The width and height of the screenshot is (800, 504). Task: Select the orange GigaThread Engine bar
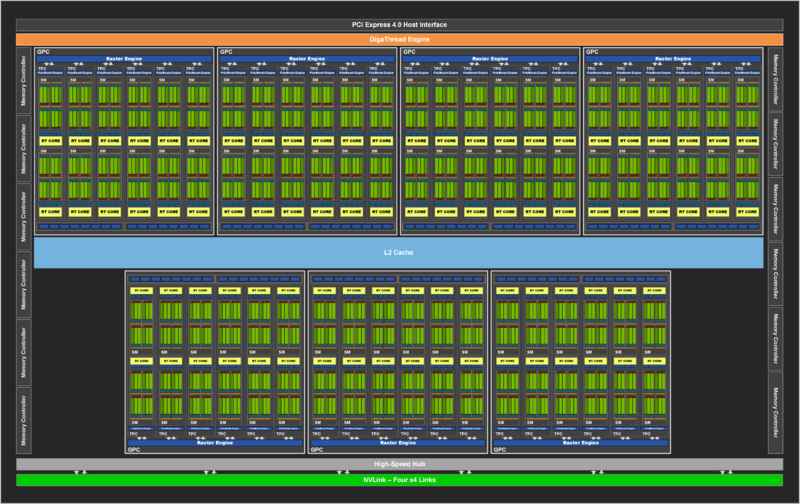[399, 39]
